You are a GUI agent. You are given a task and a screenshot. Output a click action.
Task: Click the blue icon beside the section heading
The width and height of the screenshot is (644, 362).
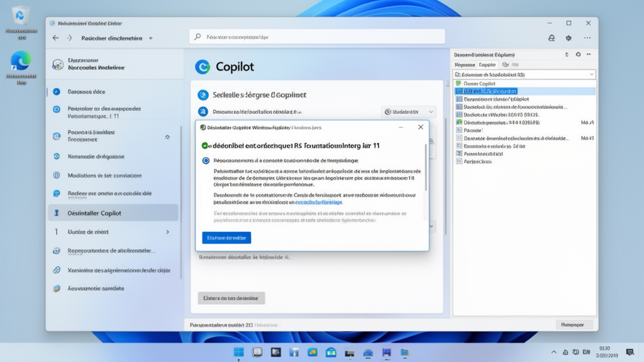point(203,95)
